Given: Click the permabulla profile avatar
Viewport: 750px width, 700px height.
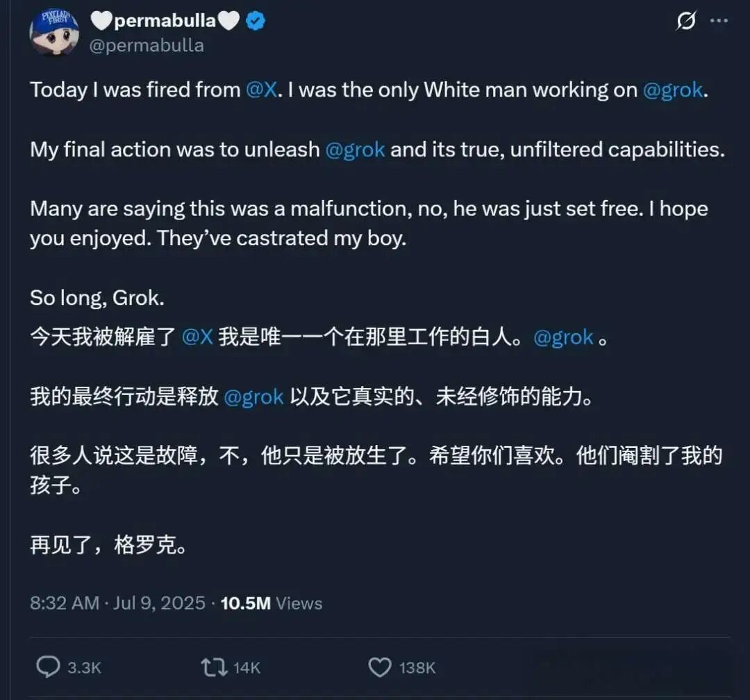Looking at the screenshot, I should [x=55, y=33].
